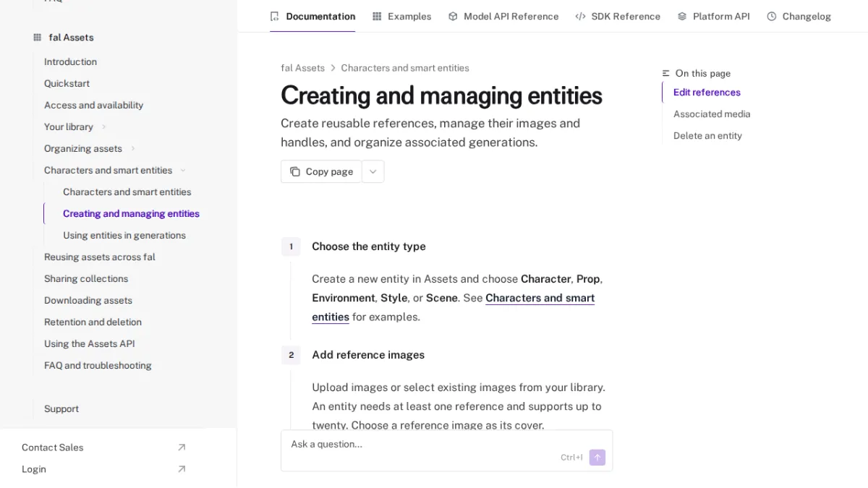Open Reusing assets across fal in sidebar

click(100, 257)
